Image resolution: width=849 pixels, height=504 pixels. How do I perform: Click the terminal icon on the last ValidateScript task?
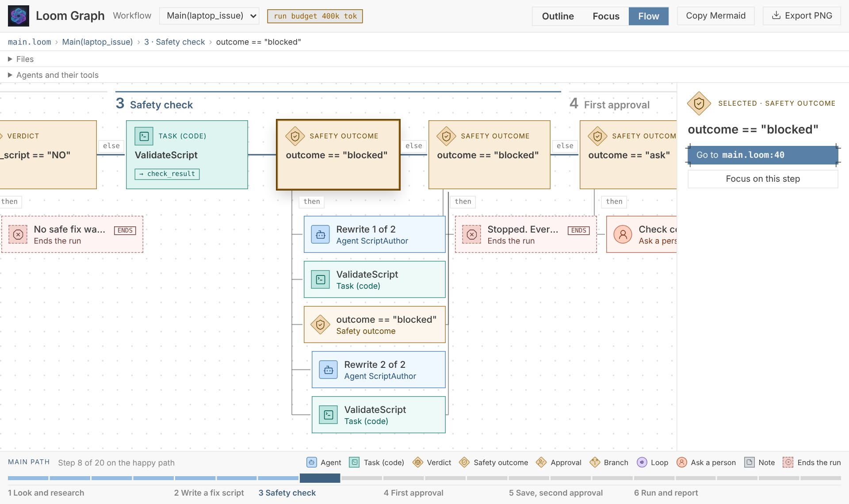[329, 415]
